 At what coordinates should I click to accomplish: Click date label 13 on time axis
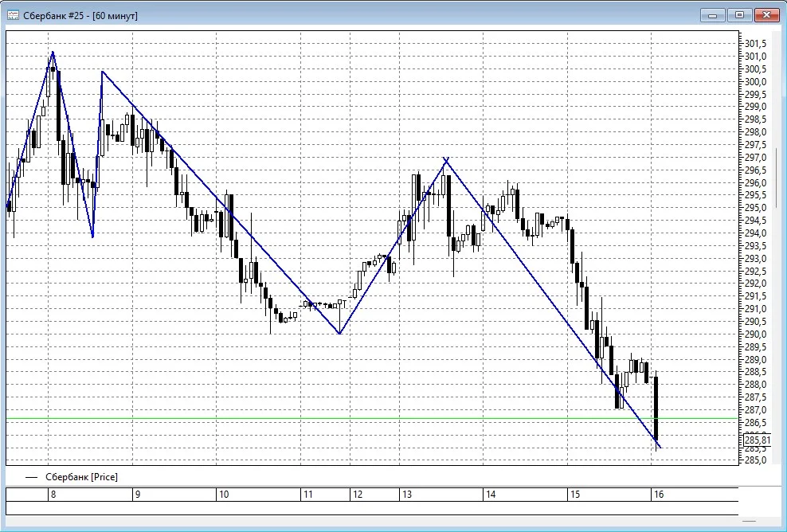click(x=406, y=495)
